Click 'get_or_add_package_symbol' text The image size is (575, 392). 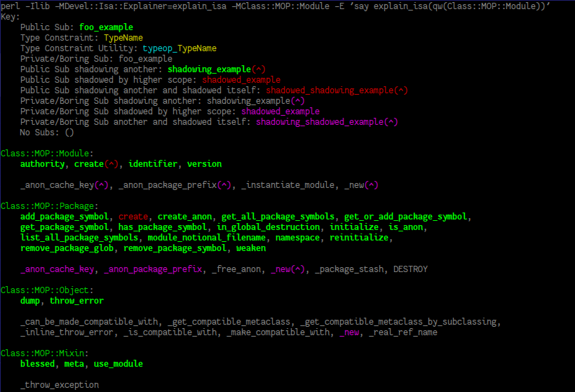[x=405, y=217]
